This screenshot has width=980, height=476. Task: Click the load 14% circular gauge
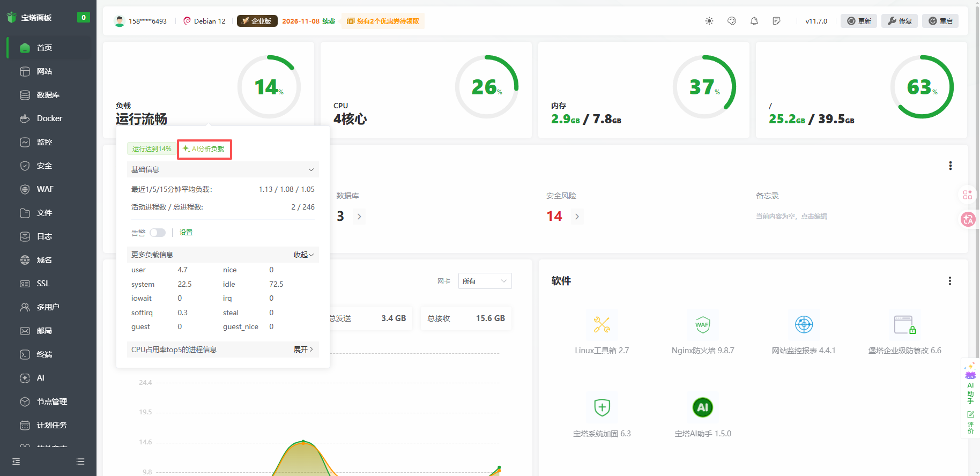[269, 87]
